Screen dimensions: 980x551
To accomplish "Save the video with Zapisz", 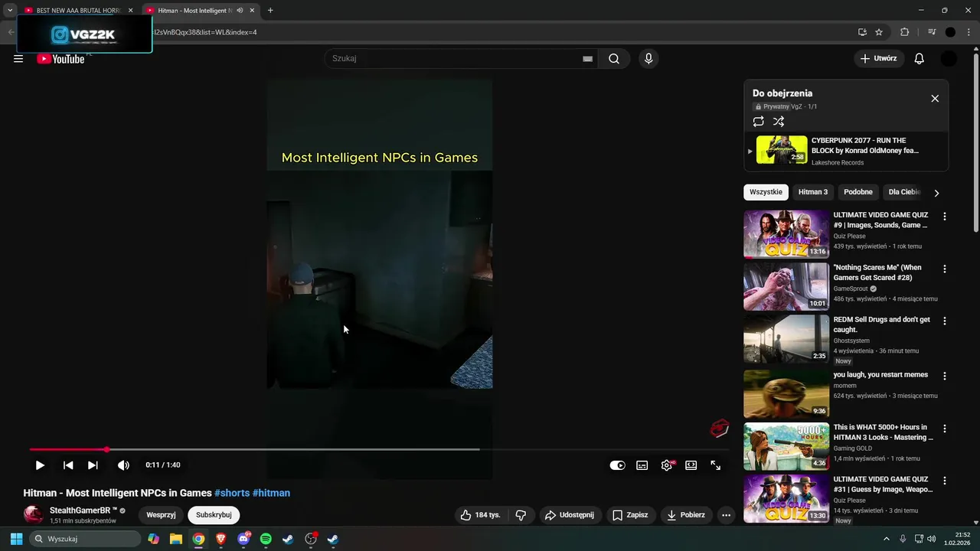I will pos(630,515).
